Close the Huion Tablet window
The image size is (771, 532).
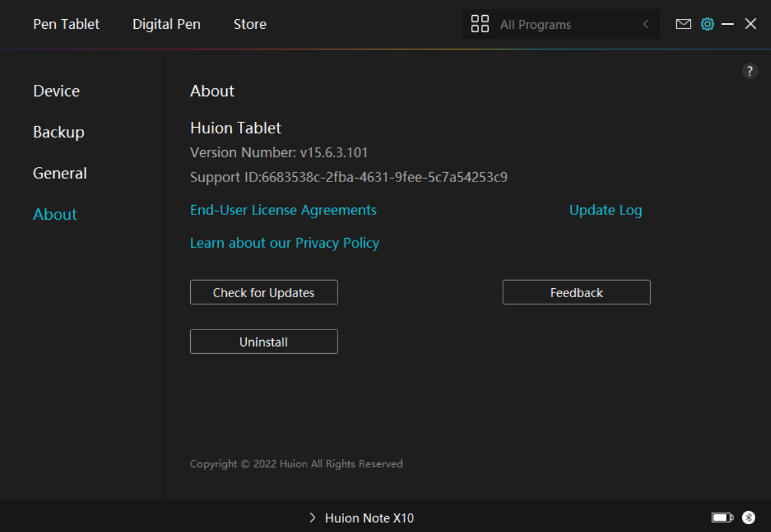751,24
